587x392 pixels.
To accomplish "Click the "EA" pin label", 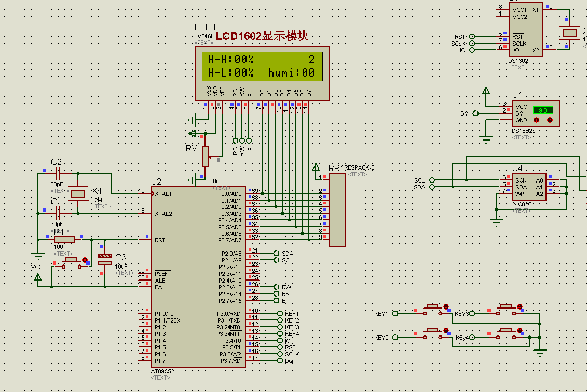I will click(158, 287).
